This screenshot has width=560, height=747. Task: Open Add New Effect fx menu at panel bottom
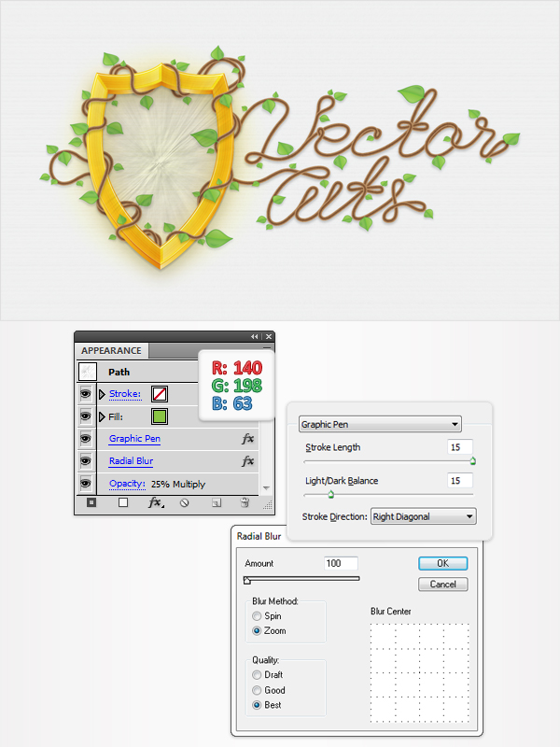tap(156, 502)
